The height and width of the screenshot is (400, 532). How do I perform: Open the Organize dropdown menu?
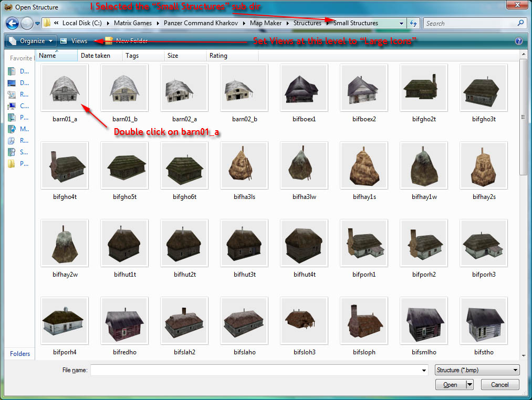point(31,41)
